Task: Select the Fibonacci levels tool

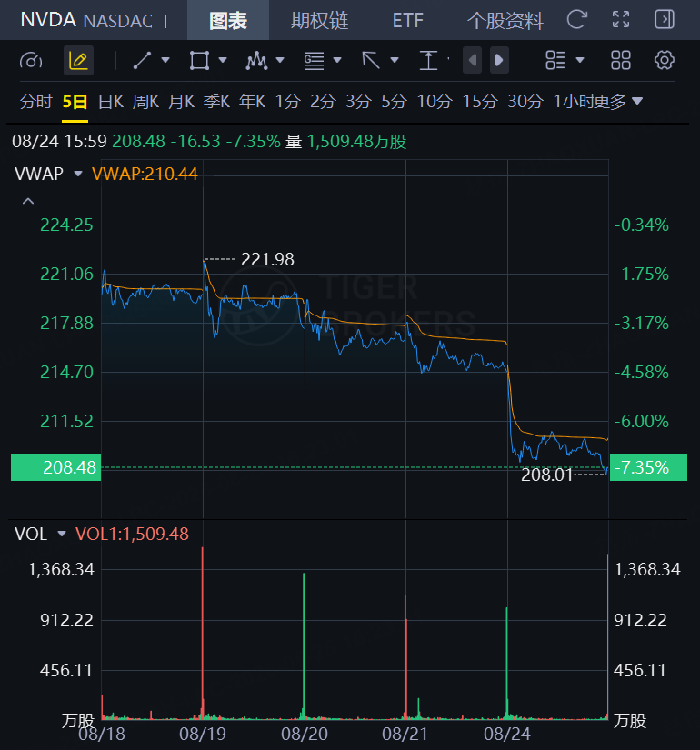Action: click(314, 61)
